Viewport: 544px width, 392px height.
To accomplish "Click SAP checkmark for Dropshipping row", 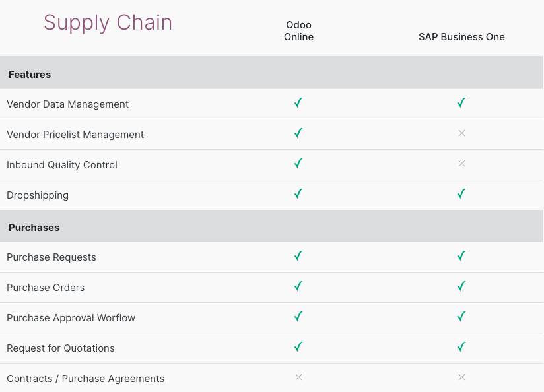I will pyautogui.click(x=461, y=194).
